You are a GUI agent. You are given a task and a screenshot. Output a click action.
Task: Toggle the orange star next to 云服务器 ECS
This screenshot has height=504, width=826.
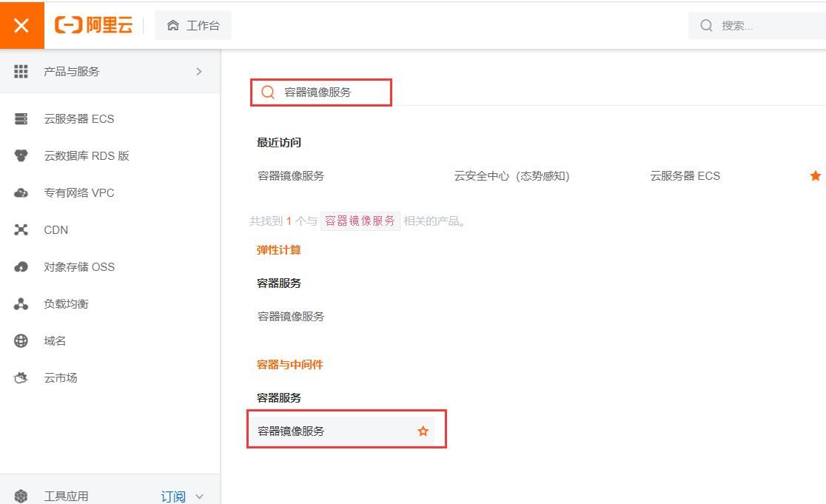tap(815, 175)
